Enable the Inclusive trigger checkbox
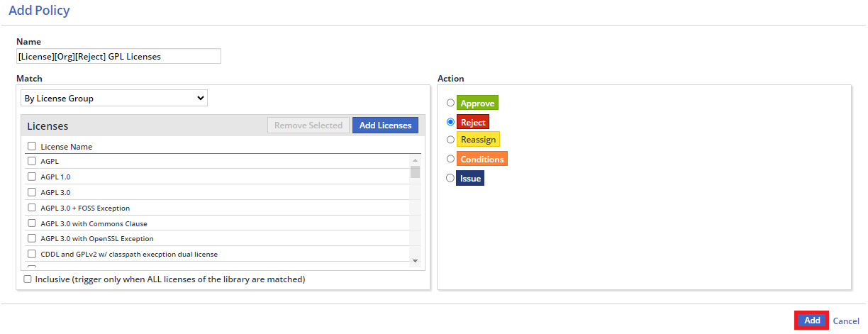The image size is (868, 334). (x=28, y=279)
